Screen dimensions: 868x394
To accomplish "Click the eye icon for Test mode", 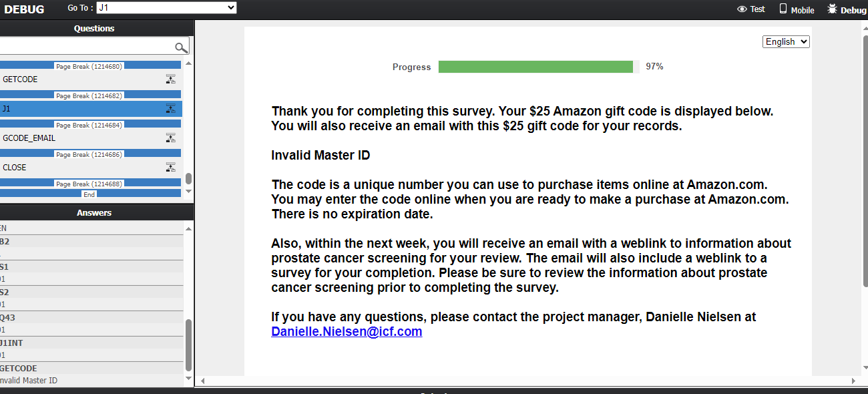I will (x=741, y=9).
